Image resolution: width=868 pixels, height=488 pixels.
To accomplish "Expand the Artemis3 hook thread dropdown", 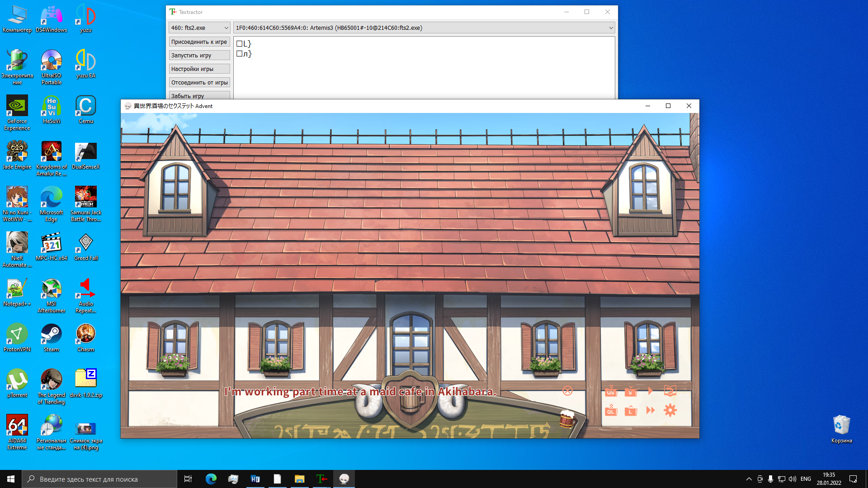I will tap(424, 28).
